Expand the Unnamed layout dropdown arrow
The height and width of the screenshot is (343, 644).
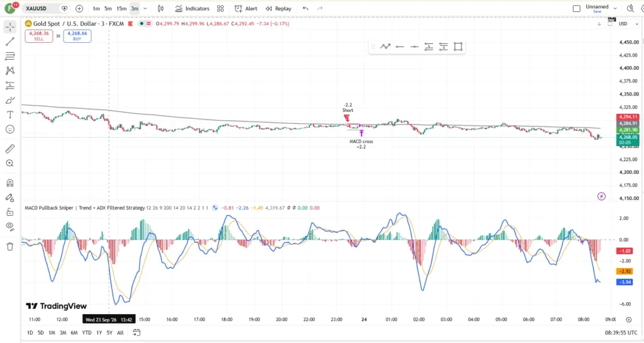tap(615, 8)
